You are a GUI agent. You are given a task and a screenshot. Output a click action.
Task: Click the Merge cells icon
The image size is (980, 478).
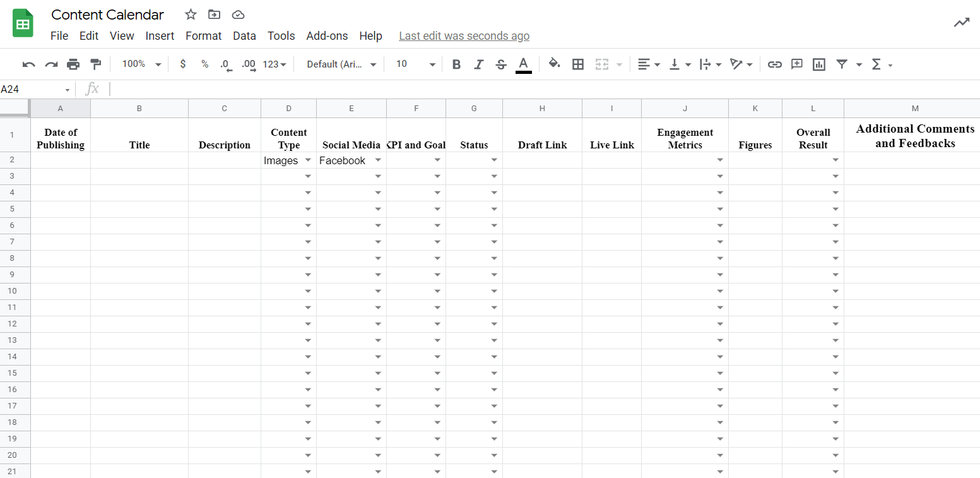click(x=601, y=64)
